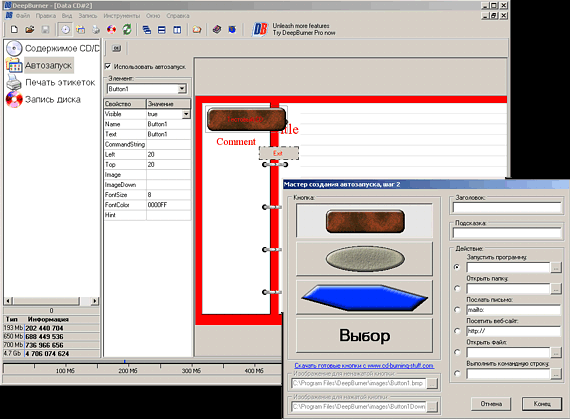The image size is (570, 419).
Task: Click the FontSize value cell 8
Action: click(168, 195)
